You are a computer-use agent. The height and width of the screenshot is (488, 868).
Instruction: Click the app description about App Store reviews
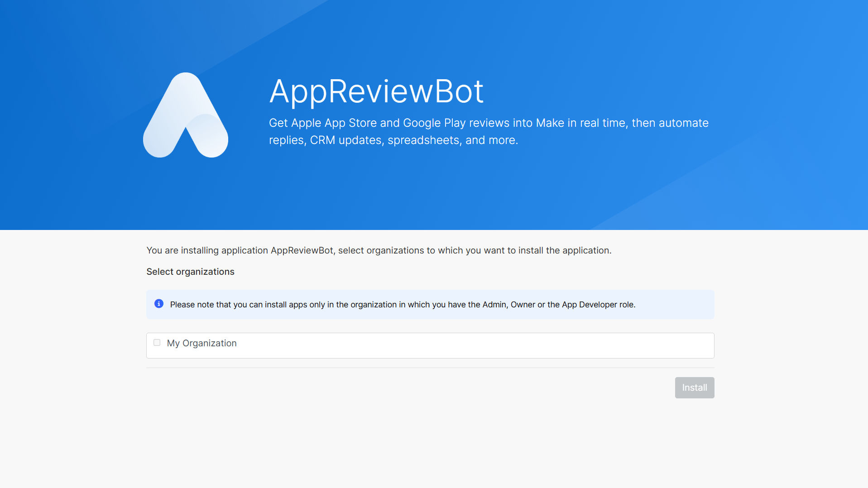(x=489, y=131)
